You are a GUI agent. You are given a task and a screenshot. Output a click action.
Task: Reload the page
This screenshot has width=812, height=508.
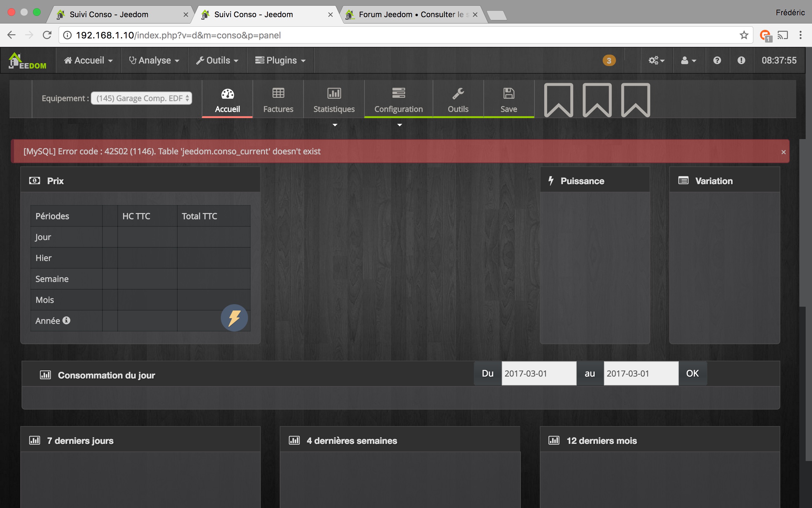[47, 35]
